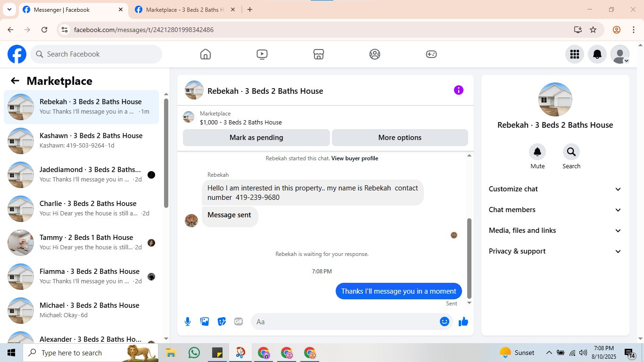Viewport: 644px width, 362px height.
Task: Open View buyer profile link
Action: (355, 158)
